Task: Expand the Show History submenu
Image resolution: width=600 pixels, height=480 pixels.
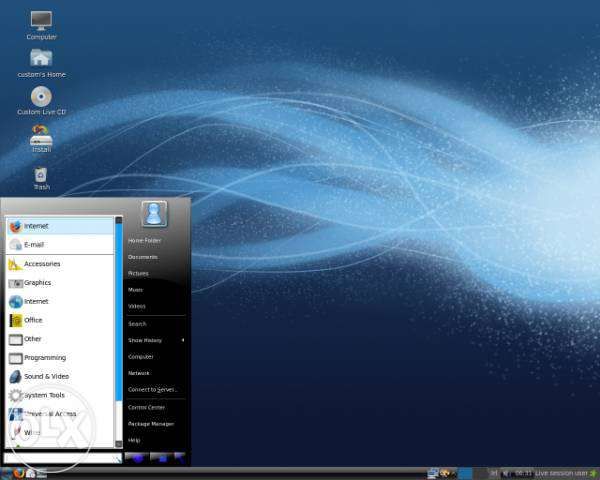Action: [156, 340]
